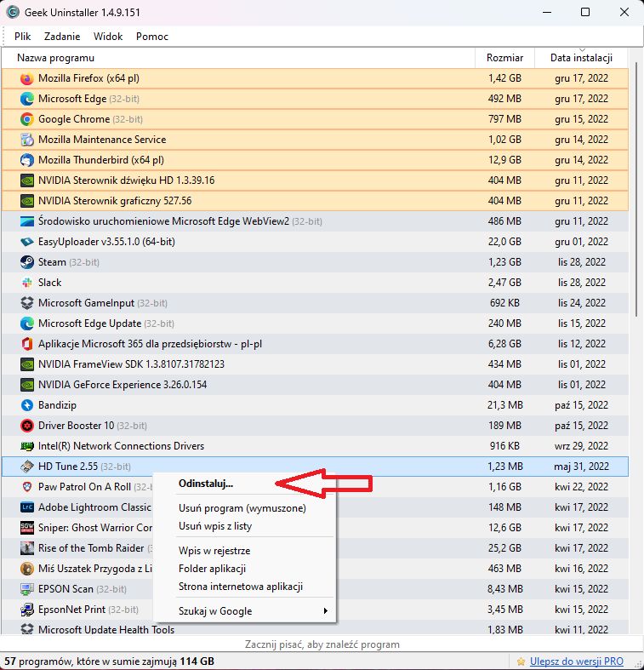Click the Microsoft 365 Office icon

[27, 344]
